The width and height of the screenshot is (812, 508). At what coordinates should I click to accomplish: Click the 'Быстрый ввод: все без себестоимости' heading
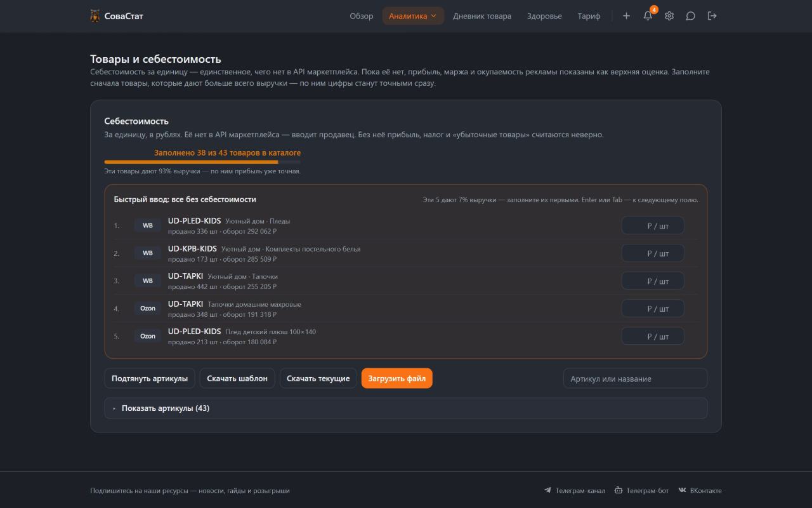click(x=185, y=199)
